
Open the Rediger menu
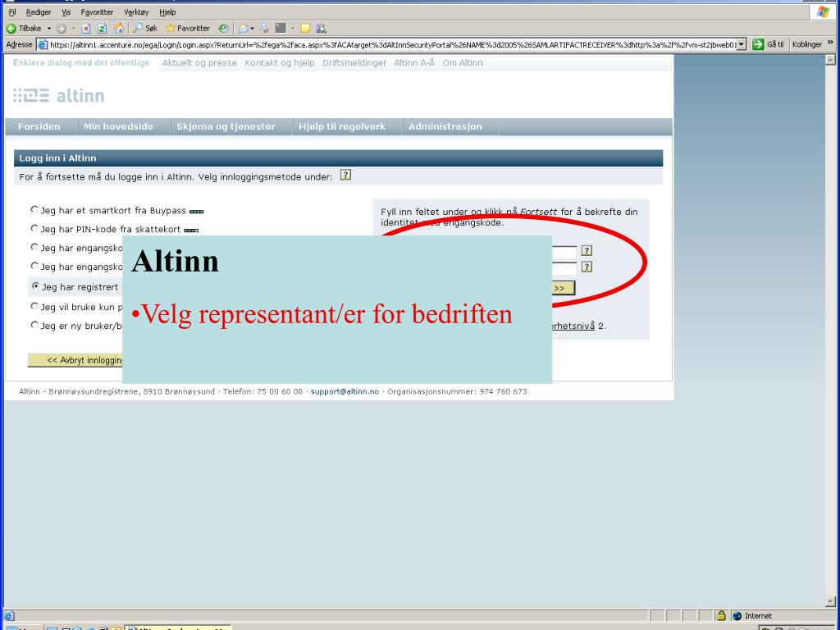39,11
